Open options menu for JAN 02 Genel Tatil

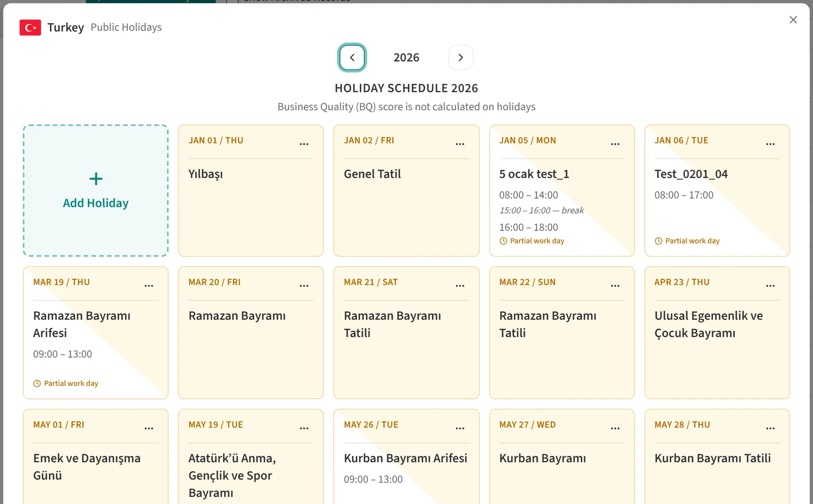coord(460,144)
